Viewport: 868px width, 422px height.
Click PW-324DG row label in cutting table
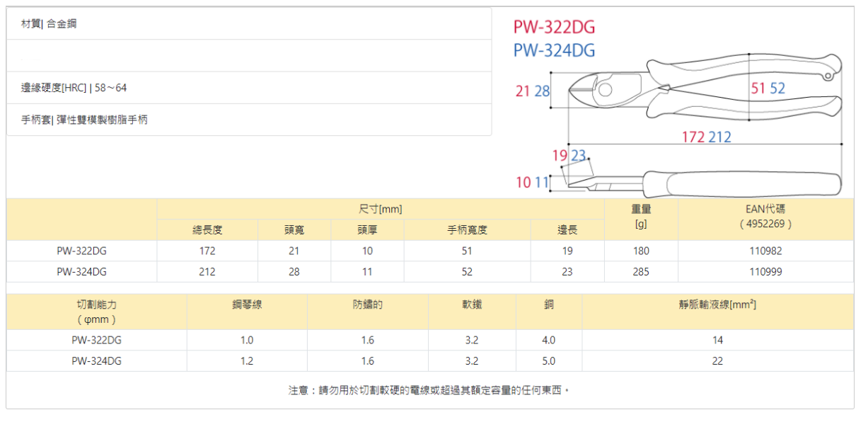tap(97, 360)
